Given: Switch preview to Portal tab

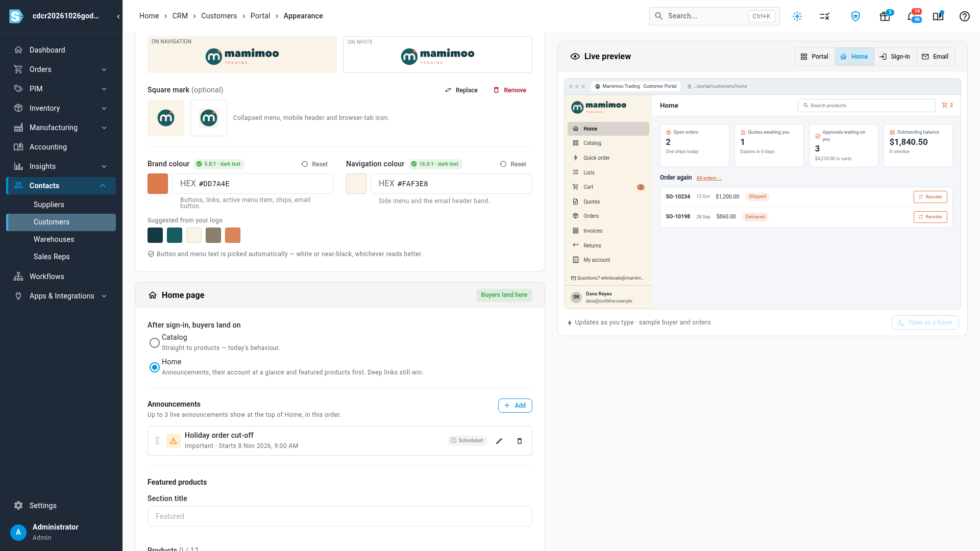Looking at the screenshot, I should click(815, 57).
